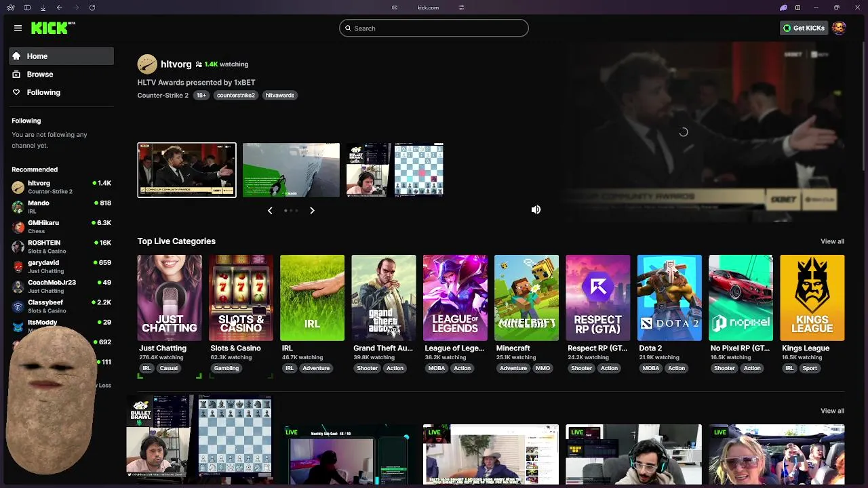Viewport: 868px width, 488px height.
Task: Open Classybeef avatar in Recommended list
Action: tap(18, 306)
